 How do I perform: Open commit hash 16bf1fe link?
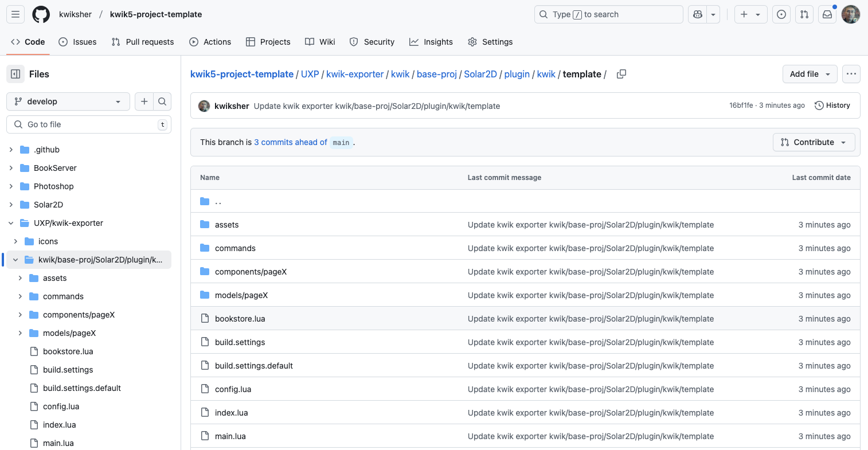(x=741, y=105)
